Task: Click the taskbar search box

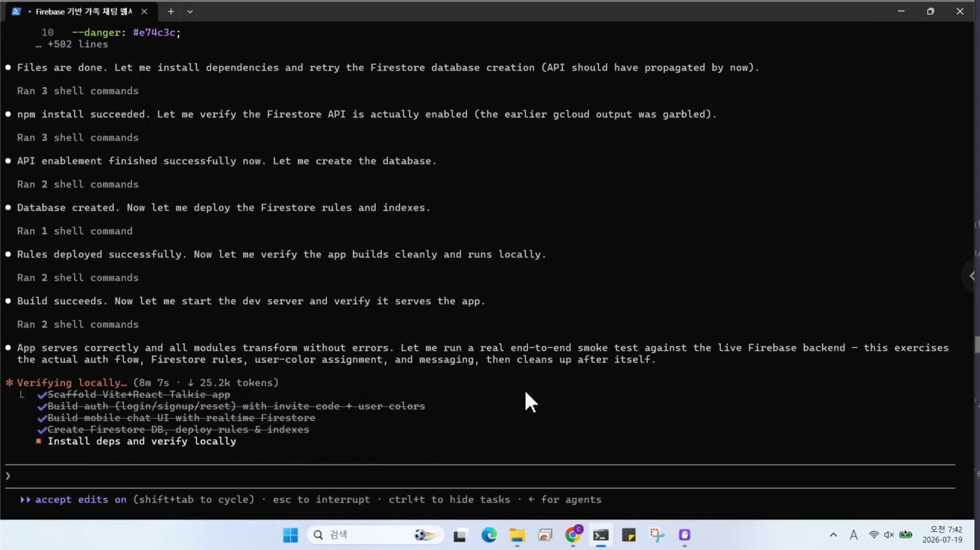Action: pos(375,535)
